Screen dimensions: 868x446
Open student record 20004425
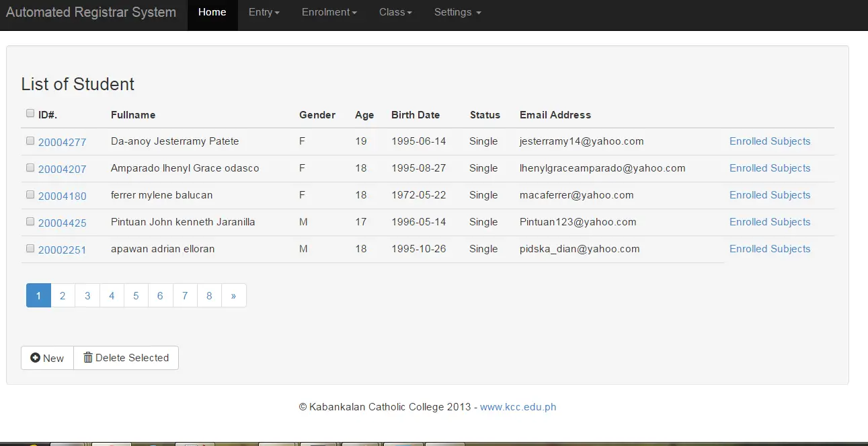click(62, 221)
